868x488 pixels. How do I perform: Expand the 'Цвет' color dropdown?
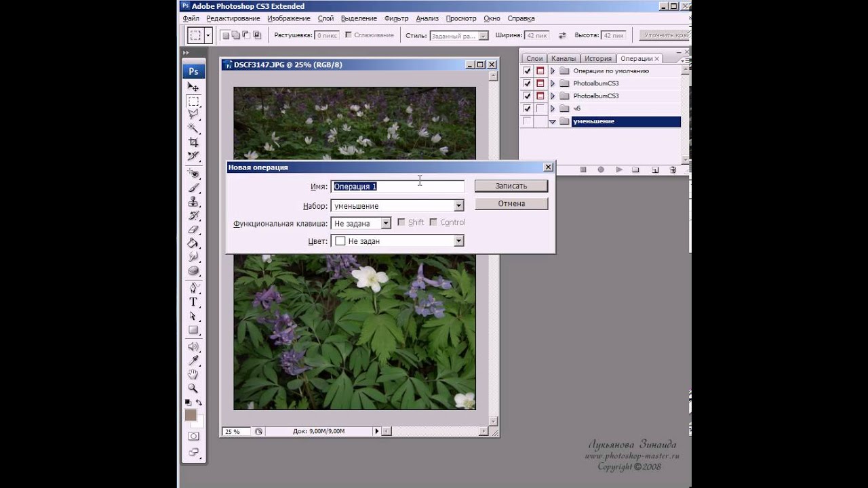click(458, 241)
